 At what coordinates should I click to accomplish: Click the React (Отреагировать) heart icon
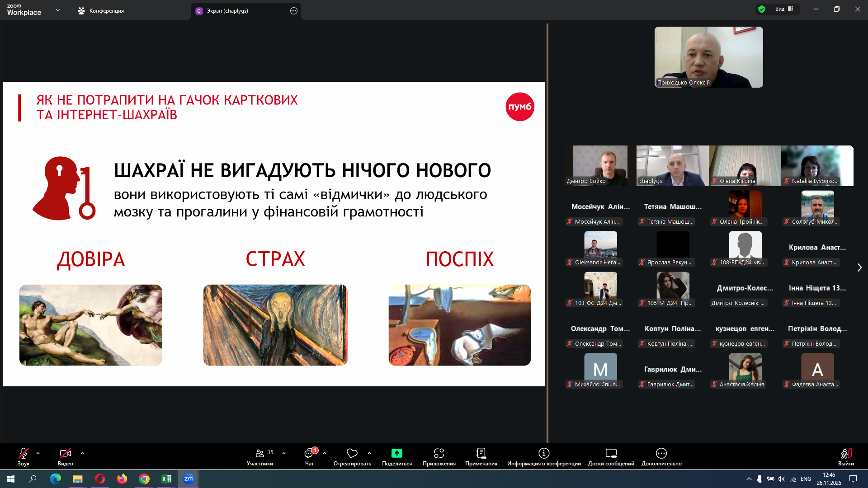352,453
